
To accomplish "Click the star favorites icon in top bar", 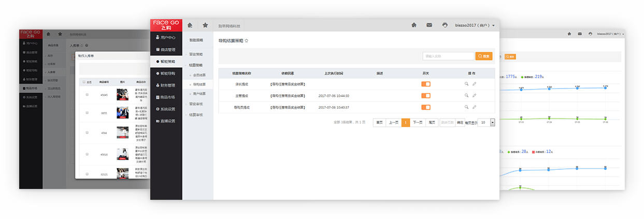I will click(205, 25).
